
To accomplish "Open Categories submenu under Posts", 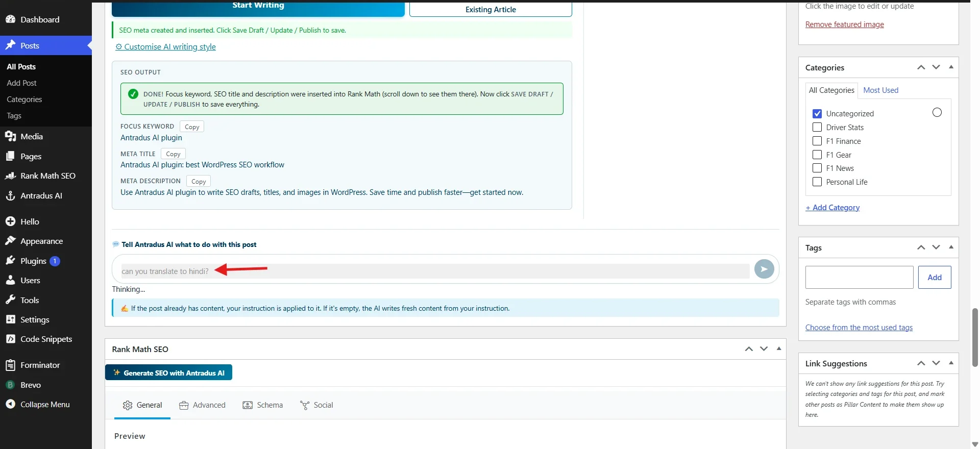I will pos(24,99).
